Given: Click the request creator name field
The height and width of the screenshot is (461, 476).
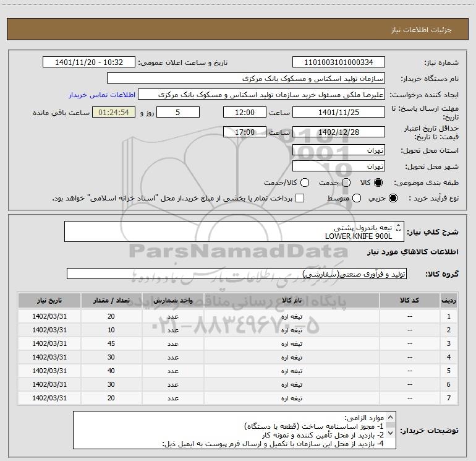Looking at the screenshot, I should coord(261,95).
